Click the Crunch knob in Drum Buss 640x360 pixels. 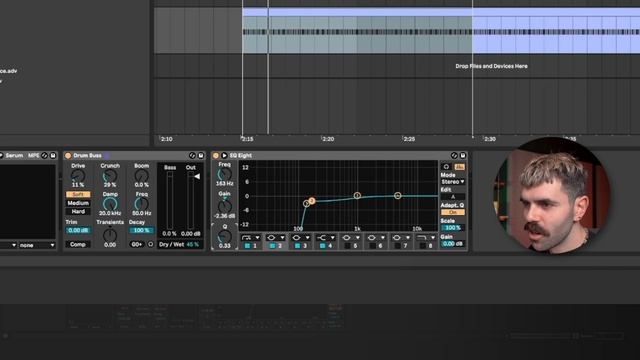click(110, 176)
